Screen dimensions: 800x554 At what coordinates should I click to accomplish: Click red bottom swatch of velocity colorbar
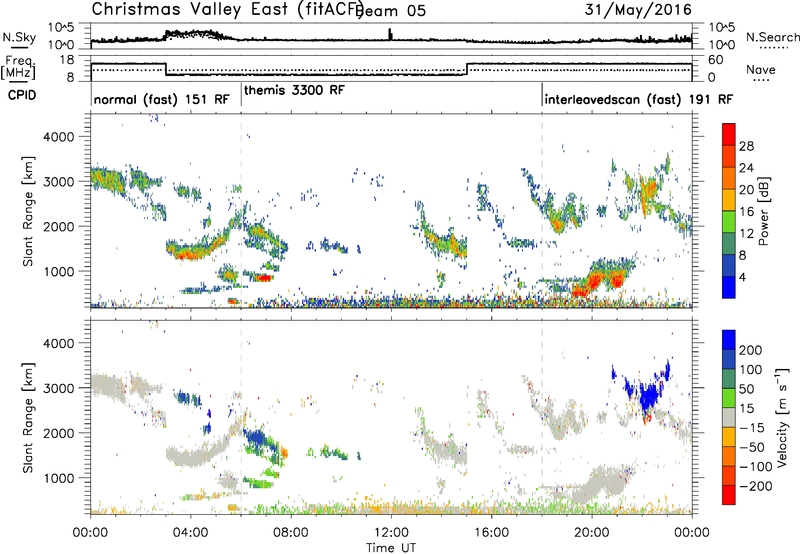point(729,495)
